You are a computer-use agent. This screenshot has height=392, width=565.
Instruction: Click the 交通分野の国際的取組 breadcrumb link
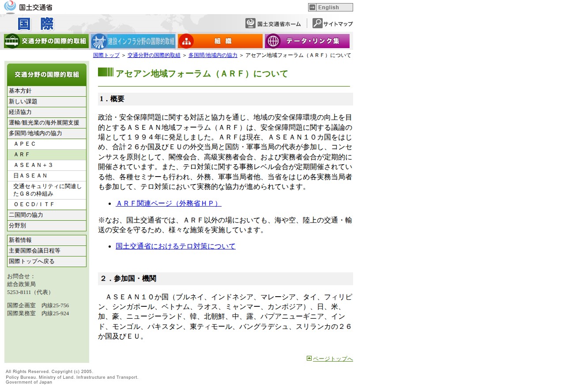154,55
